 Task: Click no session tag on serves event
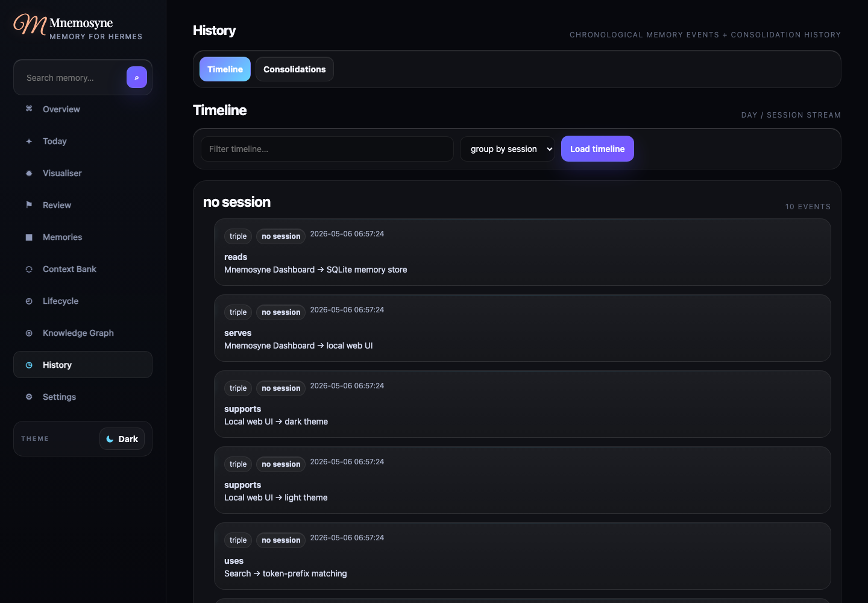pyautogui.click(x=281, y=312)
